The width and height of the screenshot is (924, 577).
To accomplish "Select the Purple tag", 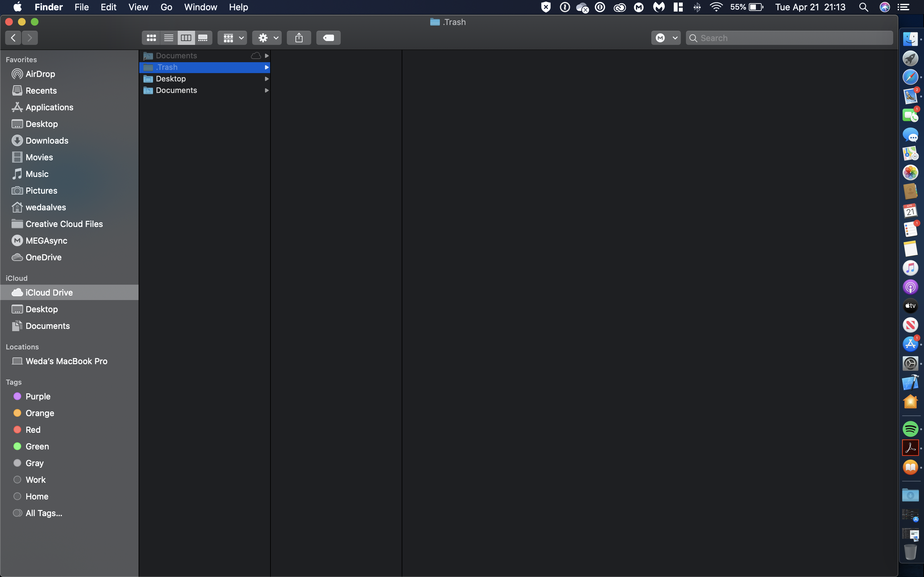I will tap(38, 397).
